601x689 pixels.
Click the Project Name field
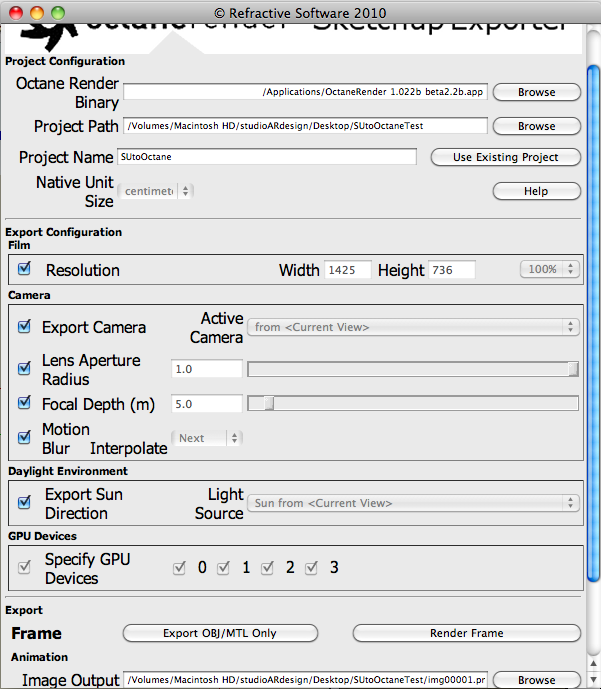[267, 157]
